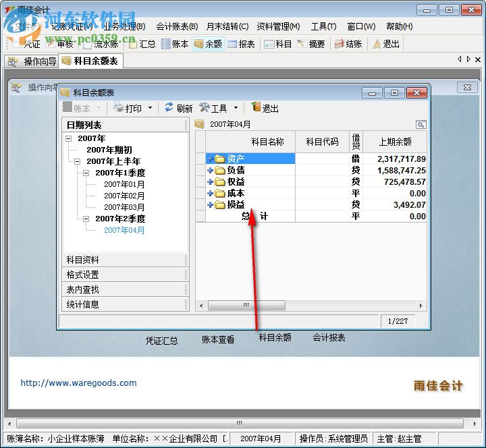This screenshot has width=486, height=448.
Task: Expand the 负债 row plus sign
Action: pyautogui.click(x=210, y=171)
